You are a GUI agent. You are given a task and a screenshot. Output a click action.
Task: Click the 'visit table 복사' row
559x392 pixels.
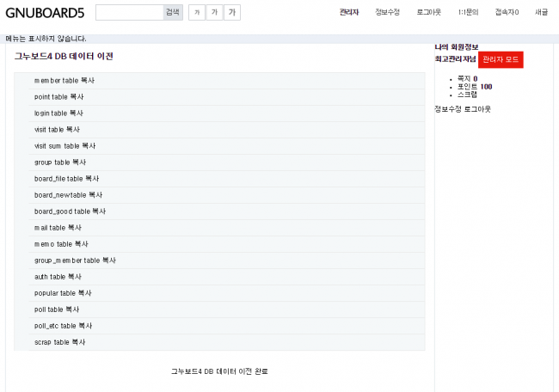227,130
